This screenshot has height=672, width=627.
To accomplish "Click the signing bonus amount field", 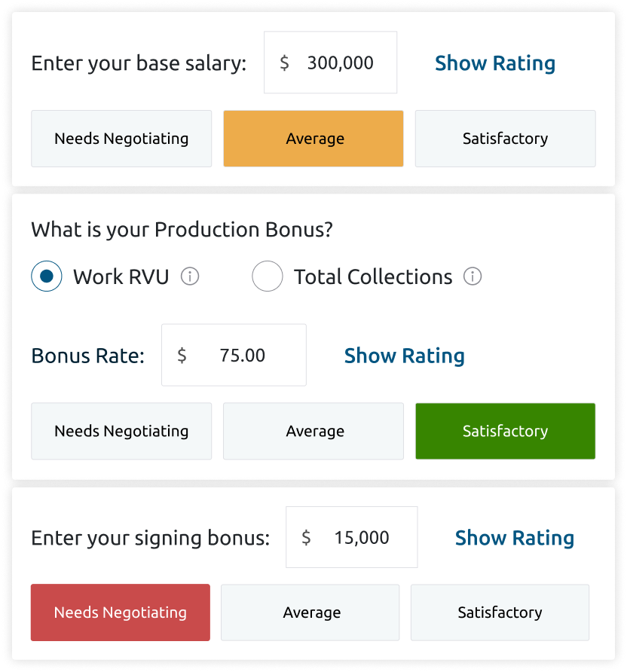I will 362,537.
